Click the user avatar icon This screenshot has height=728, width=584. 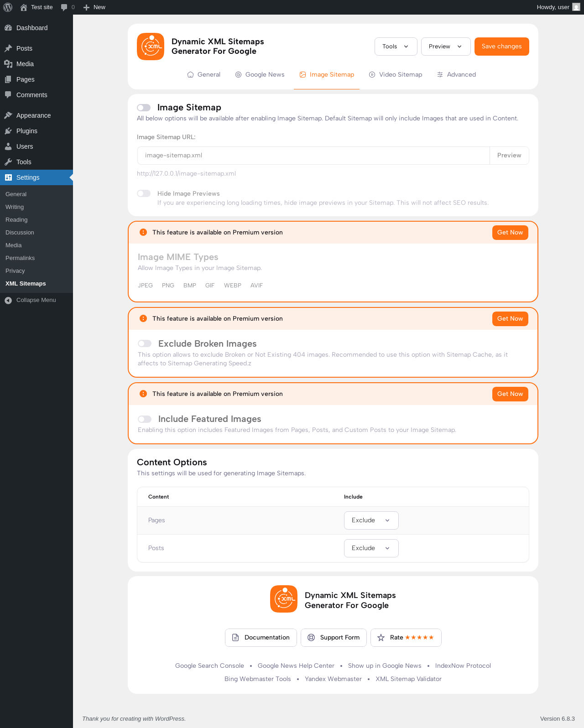[576, 7]
